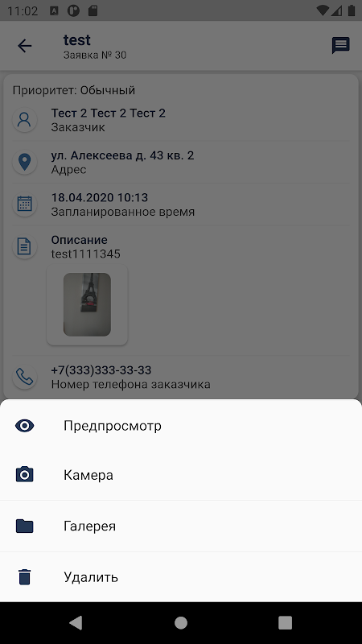Open the chat message icon

pos(340,46)
